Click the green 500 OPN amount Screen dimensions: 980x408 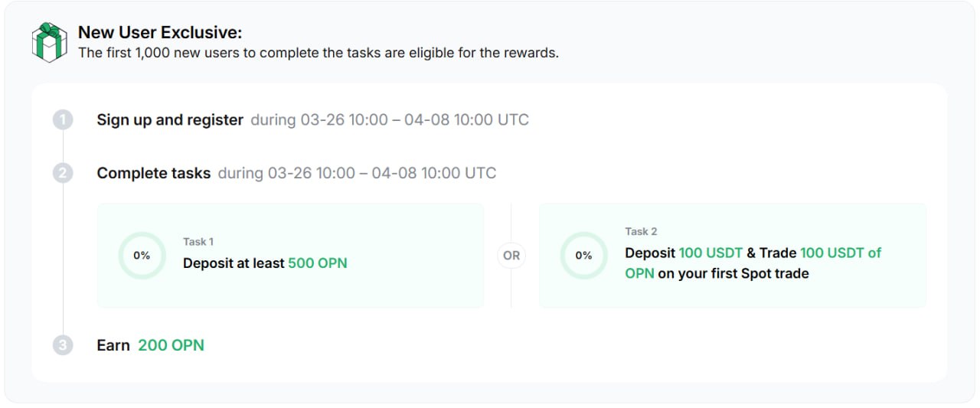[x=318, y=263]
